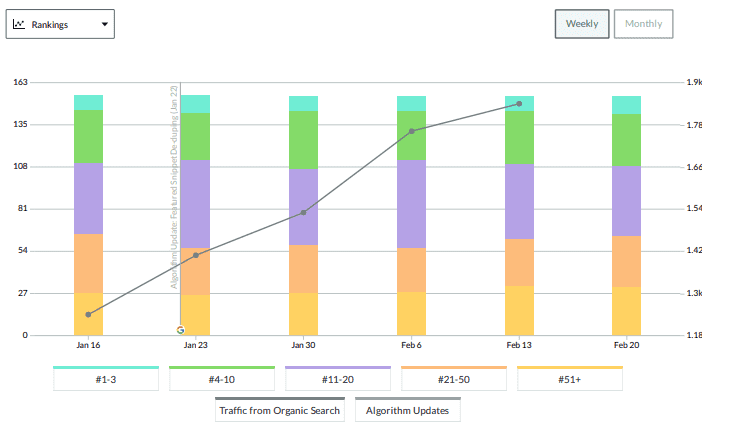Click green #4-10 segment in Feb 20 bar

627,140
